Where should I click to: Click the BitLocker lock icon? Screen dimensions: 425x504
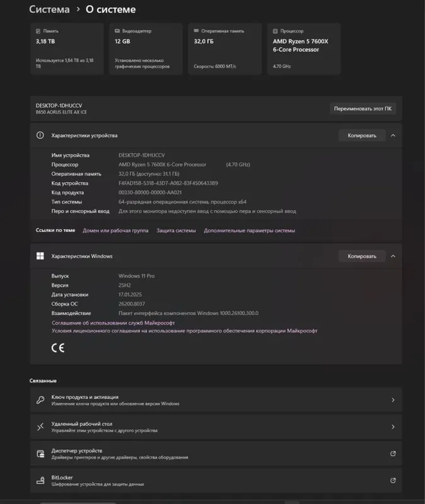pyautogui.click(x=40, y=480)
